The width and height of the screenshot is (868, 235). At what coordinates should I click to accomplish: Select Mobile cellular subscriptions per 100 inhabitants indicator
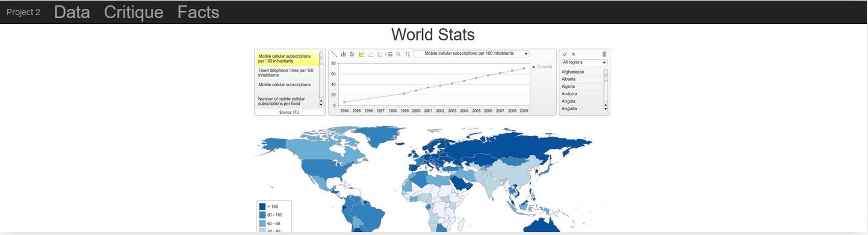coord(287,58)
